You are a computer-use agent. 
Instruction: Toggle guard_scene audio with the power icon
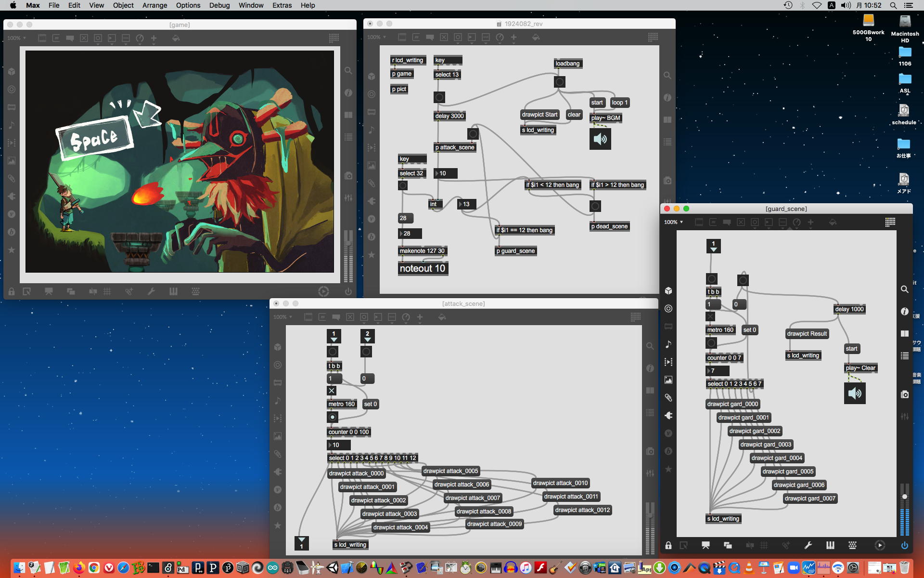[905, 545]
